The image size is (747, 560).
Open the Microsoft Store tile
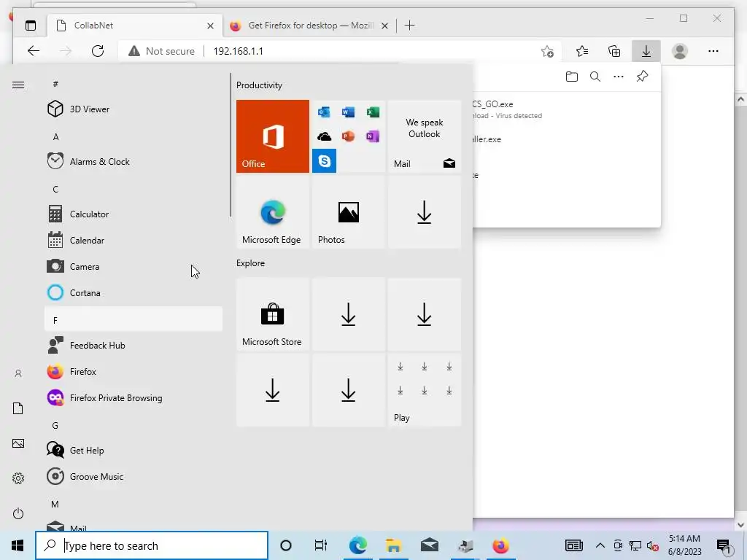(x=273, y=314)
